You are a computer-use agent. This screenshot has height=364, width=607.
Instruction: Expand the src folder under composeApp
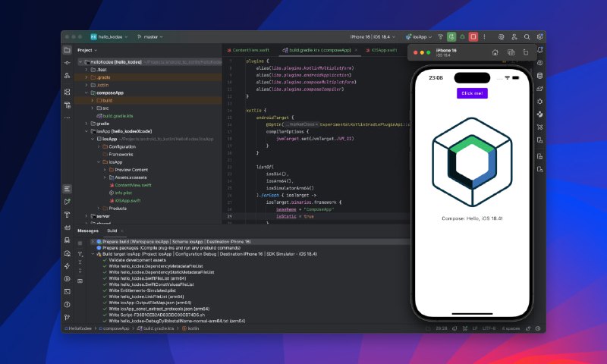point(93,108)
